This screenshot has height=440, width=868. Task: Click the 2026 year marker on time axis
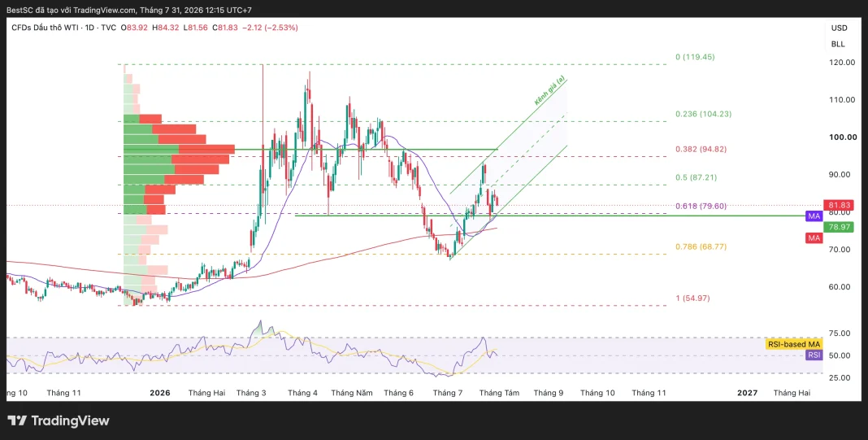[x=160, y=393]
